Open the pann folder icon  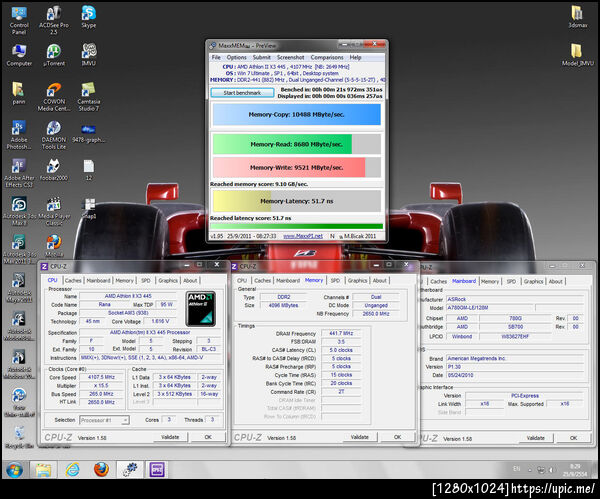(x=19, y=93)
